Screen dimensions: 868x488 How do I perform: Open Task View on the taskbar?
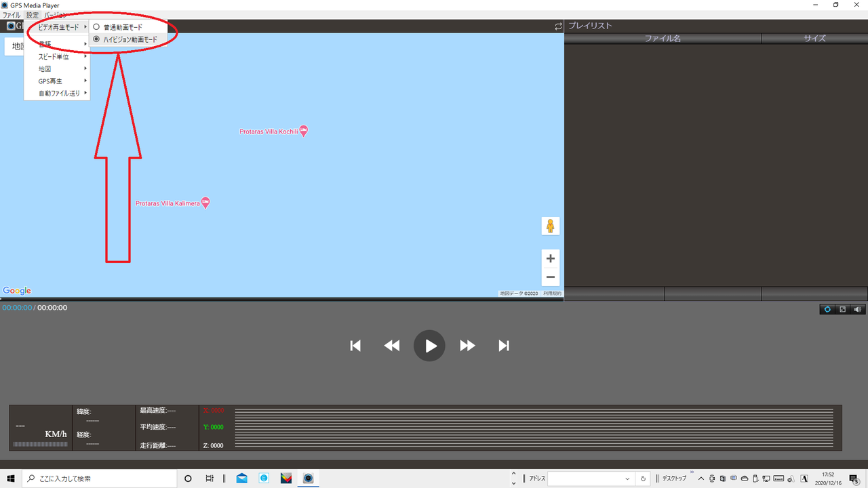pos(210,479)
